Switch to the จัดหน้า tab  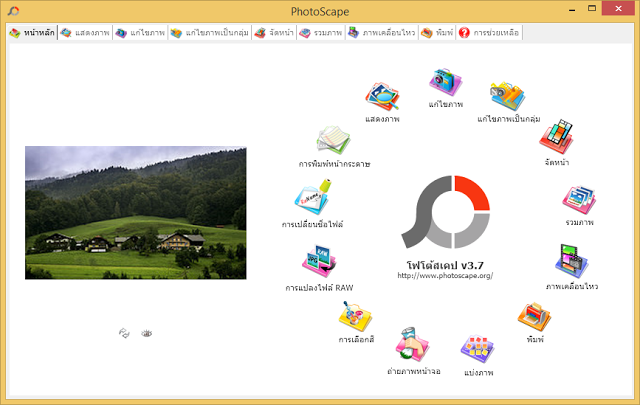click(x=274, y=33)
